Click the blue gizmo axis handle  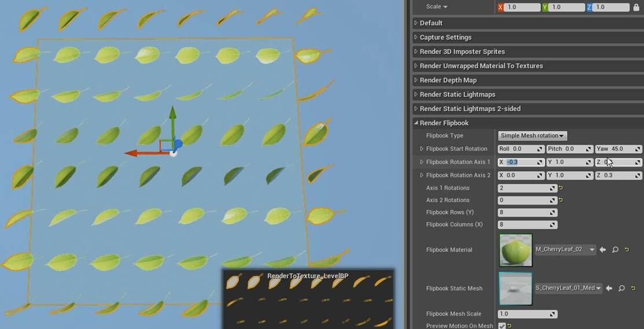tap(178, 144)
